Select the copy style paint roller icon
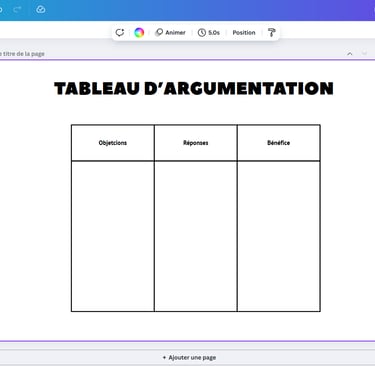The width and height of the screenshot is (375, 366). (x=272, y=32)
